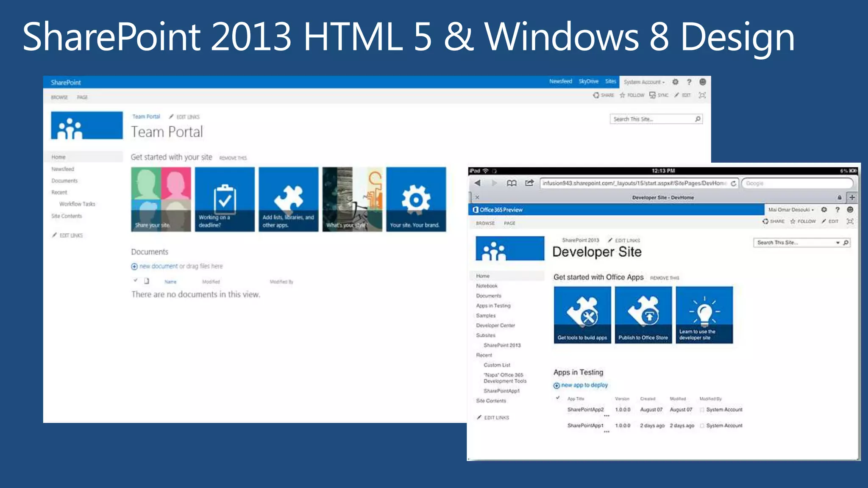Open settings gear in Team Portal header
The width and height of the screenshot is (868, 488).
click(x=675, y=82)
